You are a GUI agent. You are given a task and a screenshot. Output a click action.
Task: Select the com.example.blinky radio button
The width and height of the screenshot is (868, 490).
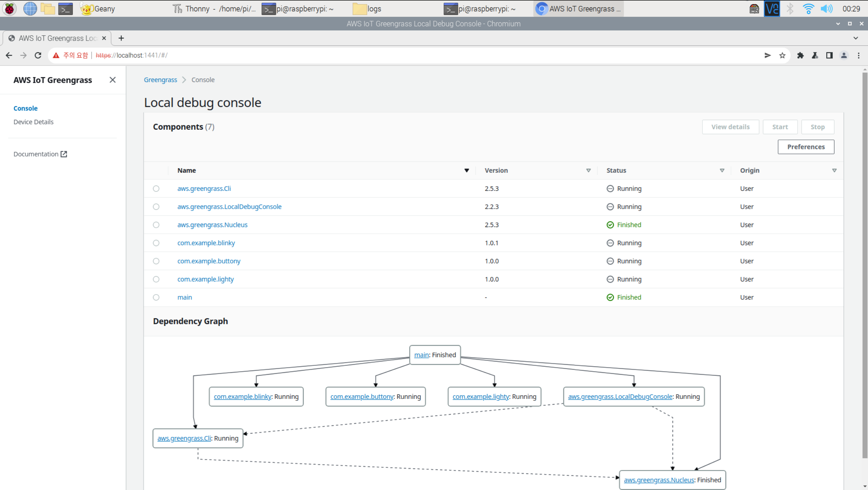click(156, 243)
